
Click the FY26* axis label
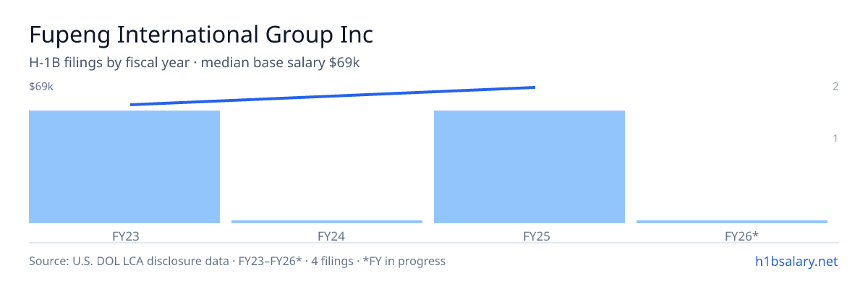click(732, 236)
